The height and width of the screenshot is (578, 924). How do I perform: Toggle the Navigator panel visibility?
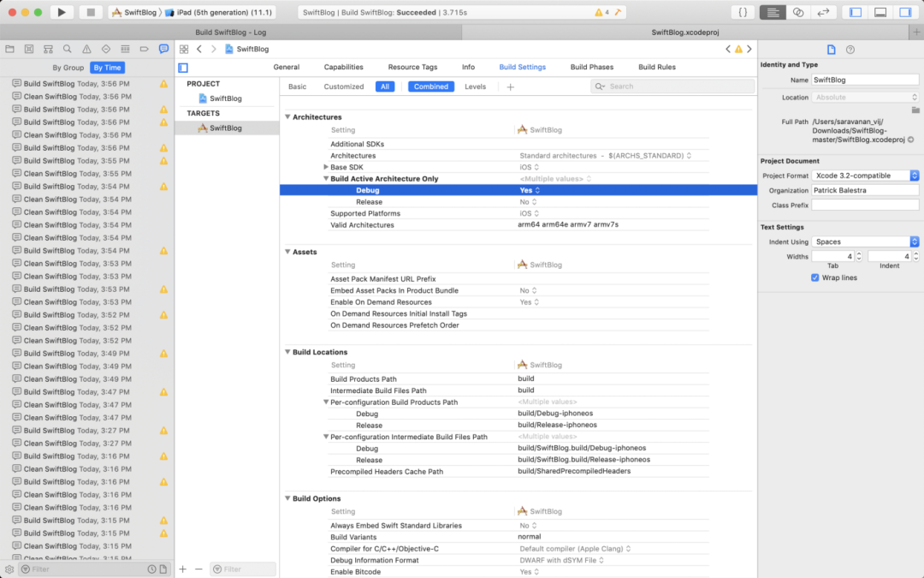(856, 12)
